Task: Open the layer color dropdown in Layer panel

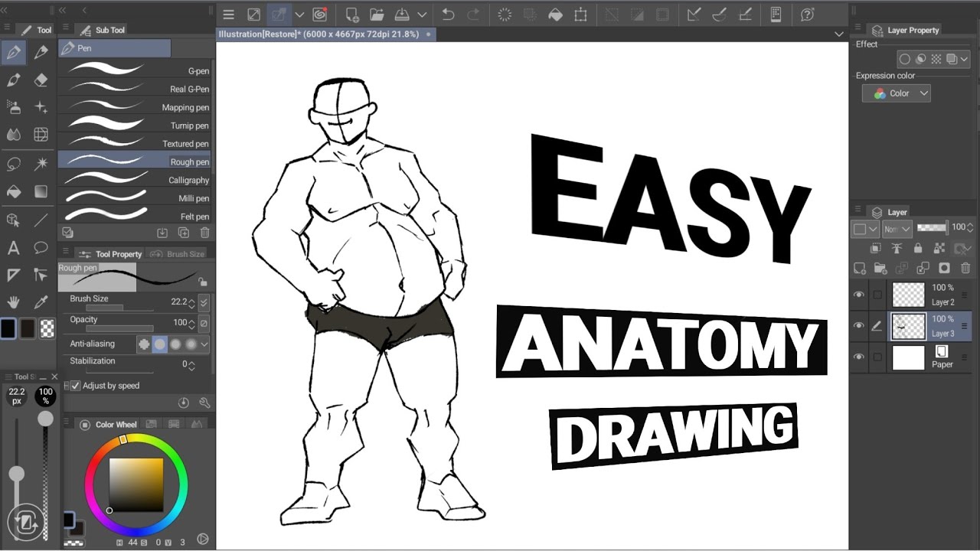Action: tap(865, 229)
